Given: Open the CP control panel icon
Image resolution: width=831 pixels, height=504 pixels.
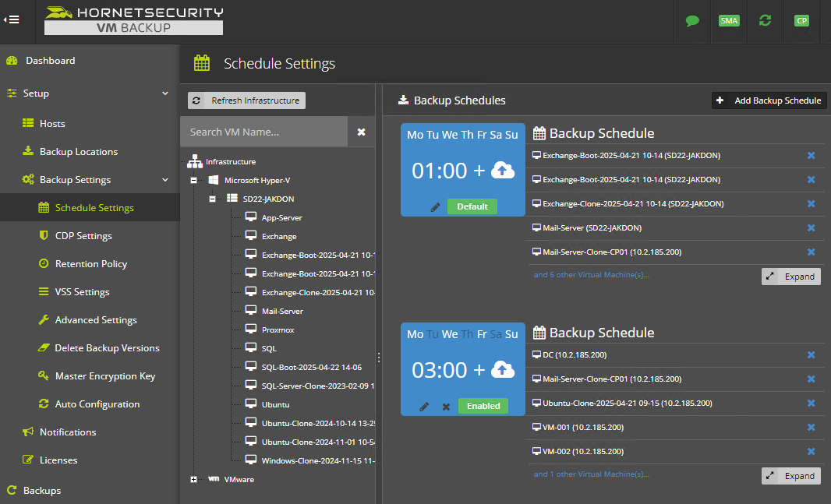Looking at the screenshot, I should point(801,20).
